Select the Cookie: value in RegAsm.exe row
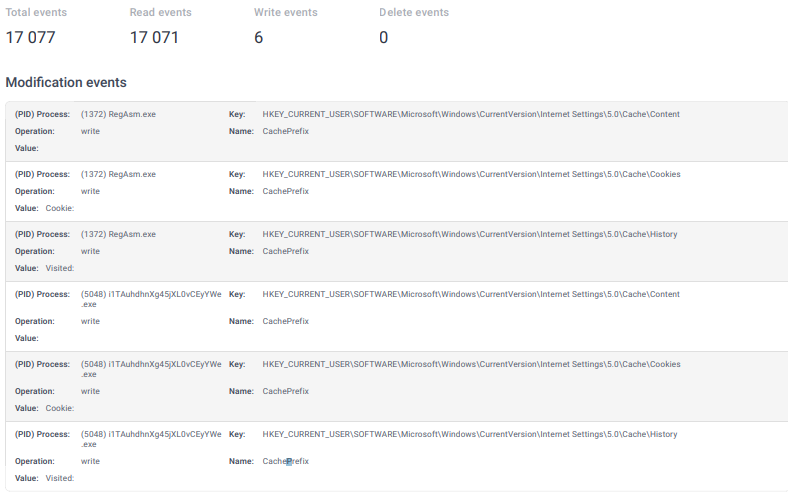 point(60,208)
